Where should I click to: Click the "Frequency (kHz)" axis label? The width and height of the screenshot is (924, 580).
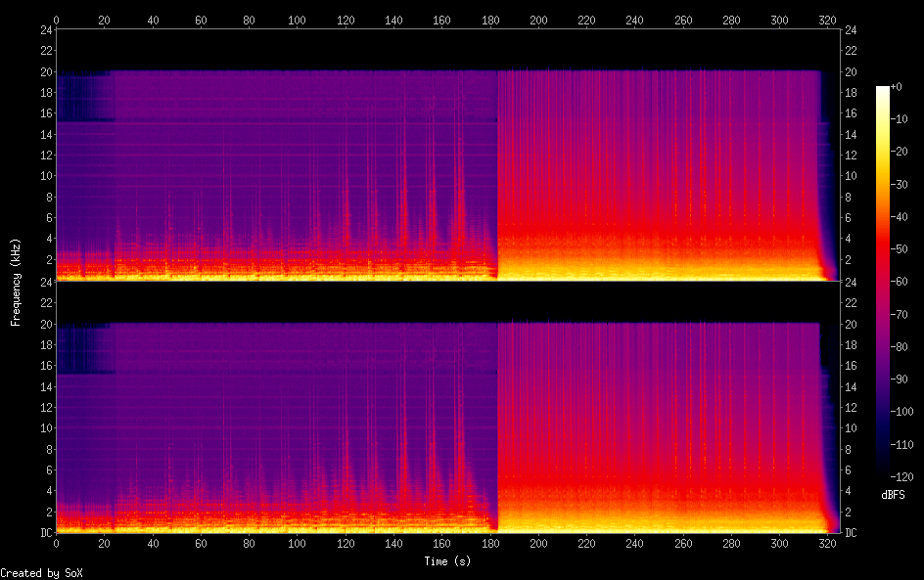[16, 282]
